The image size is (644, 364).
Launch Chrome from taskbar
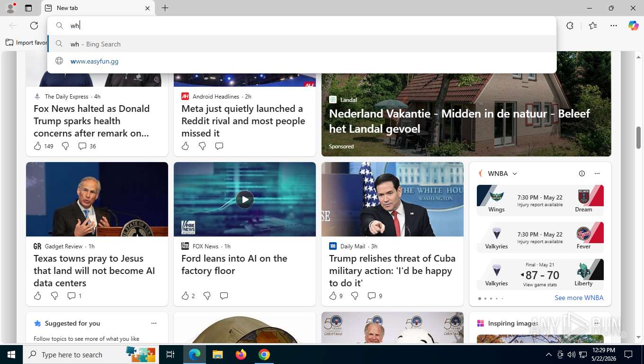(x=264, y=355)
